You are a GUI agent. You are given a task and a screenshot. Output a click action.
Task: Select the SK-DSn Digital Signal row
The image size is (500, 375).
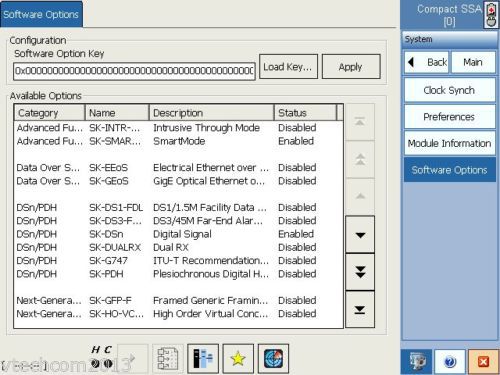point(178,234)
